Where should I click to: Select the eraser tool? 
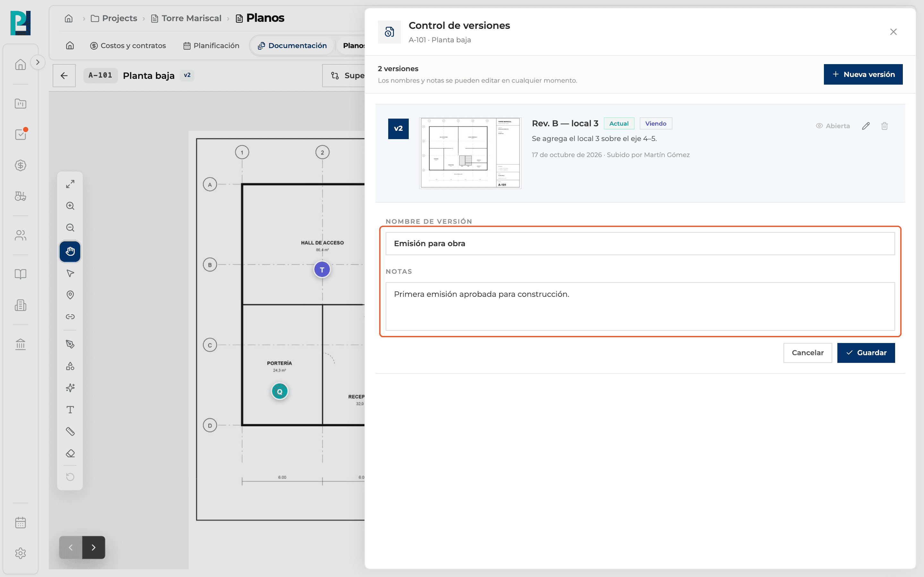pos(70,453)
